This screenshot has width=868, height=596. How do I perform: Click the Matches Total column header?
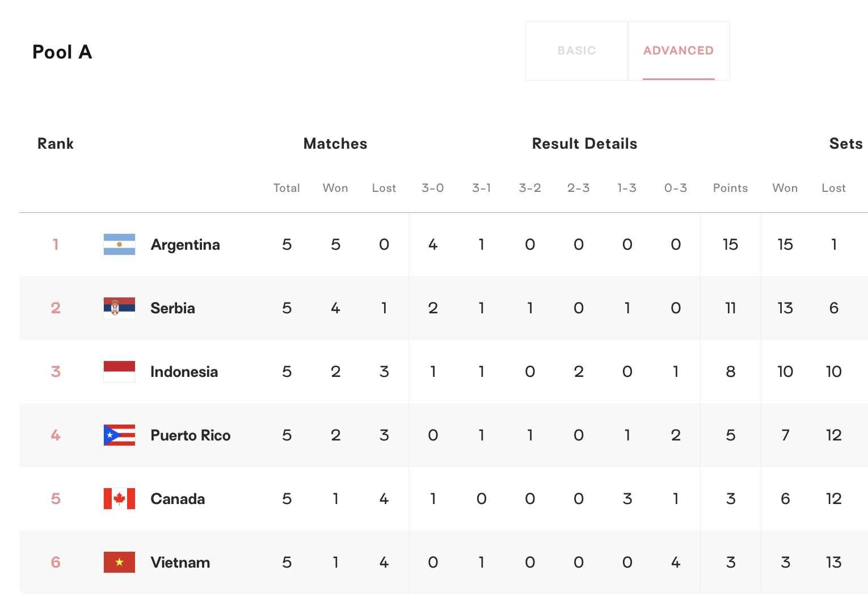286,188
